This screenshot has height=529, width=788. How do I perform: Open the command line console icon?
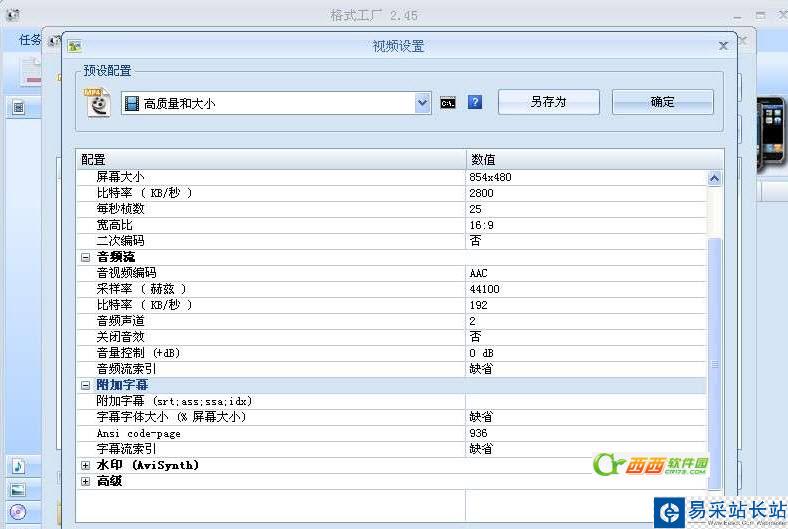click(448, 103)
